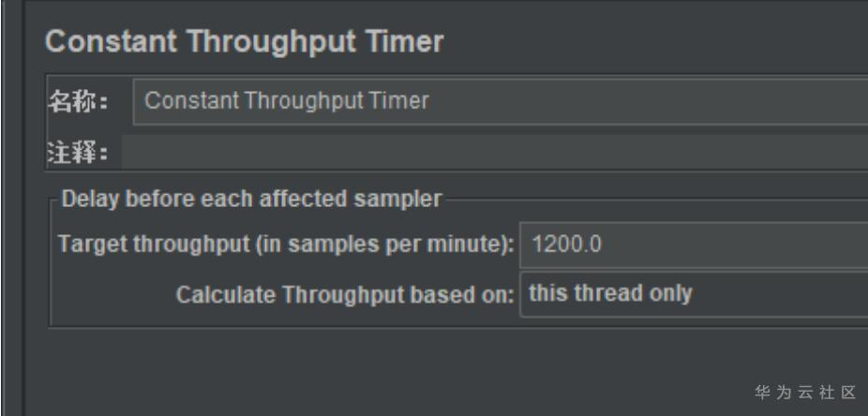
Task: Click the 'Delay before each affected sampler' group title
Action: click(250, 199)
